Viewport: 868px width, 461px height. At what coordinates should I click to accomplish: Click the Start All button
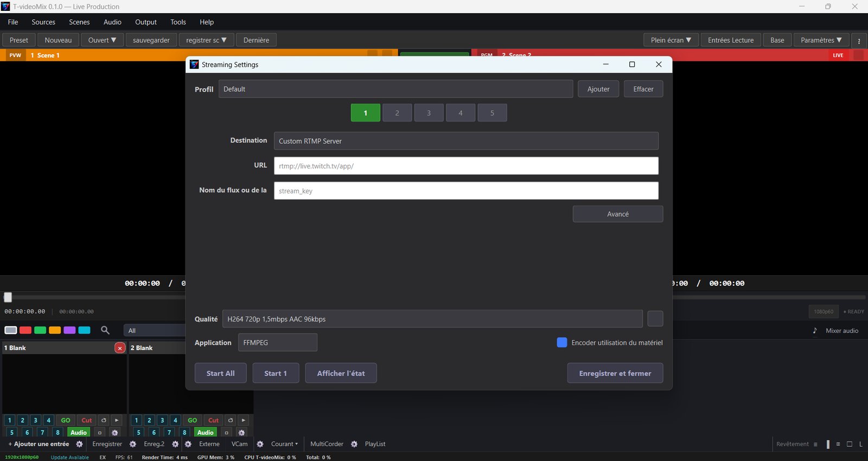tap(221, 373)
